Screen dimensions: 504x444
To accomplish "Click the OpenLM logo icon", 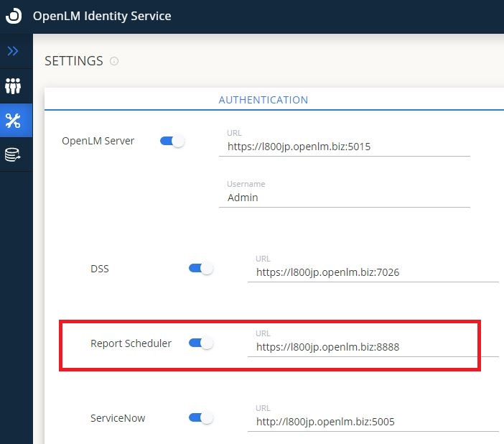I will [x=13, y=16].
